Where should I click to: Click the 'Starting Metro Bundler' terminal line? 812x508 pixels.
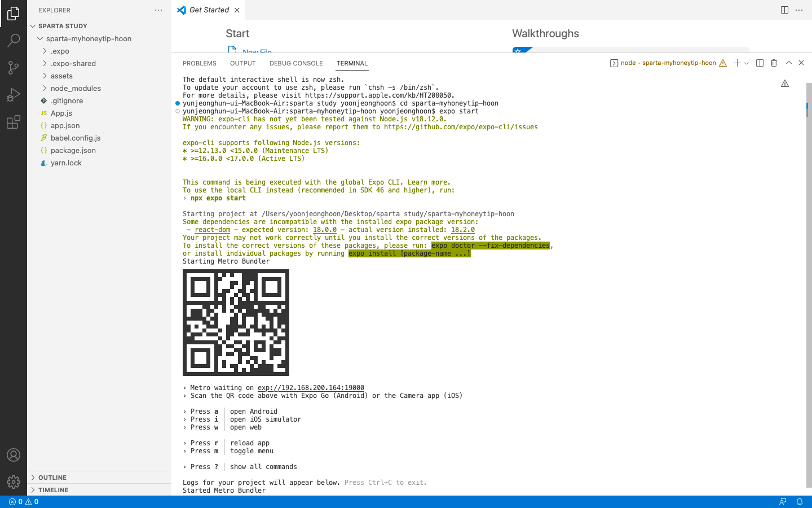coord(226,261)
